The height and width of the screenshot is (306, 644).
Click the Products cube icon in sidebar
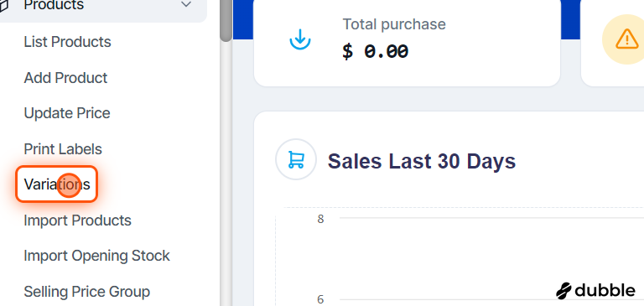pos(3,6)
